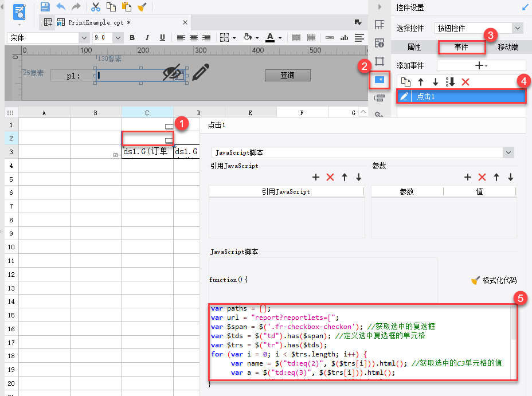Open the template preview search icon
532x396 pixels.
19,12
